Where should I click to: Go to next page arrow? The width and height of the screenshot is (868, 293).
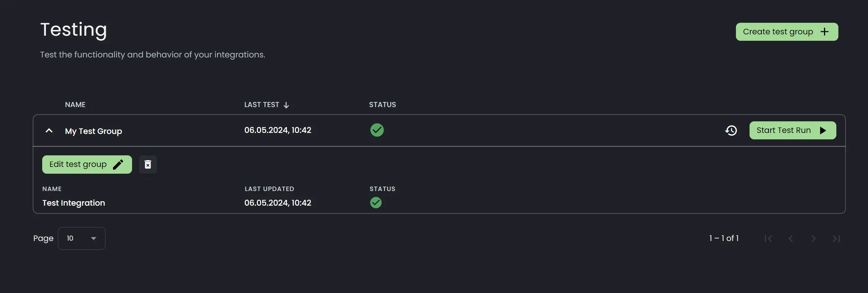click(x=814, y=239)
